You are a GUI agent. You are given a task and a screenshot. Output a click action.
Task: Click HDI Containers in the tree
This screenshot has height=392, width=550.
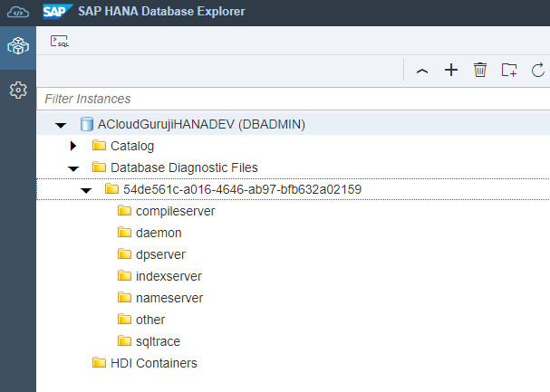coord(153,363)
